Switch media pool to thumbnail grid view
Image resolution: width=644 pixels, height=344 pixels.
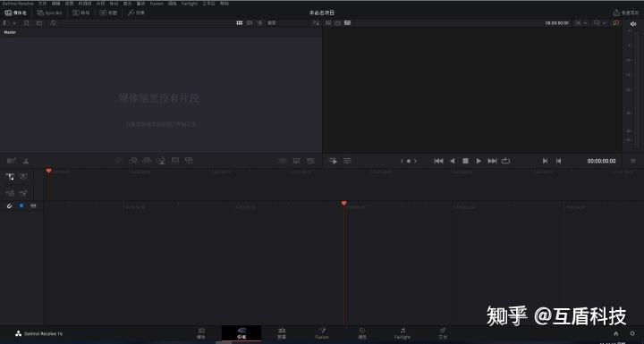click(x=240, y=23)
